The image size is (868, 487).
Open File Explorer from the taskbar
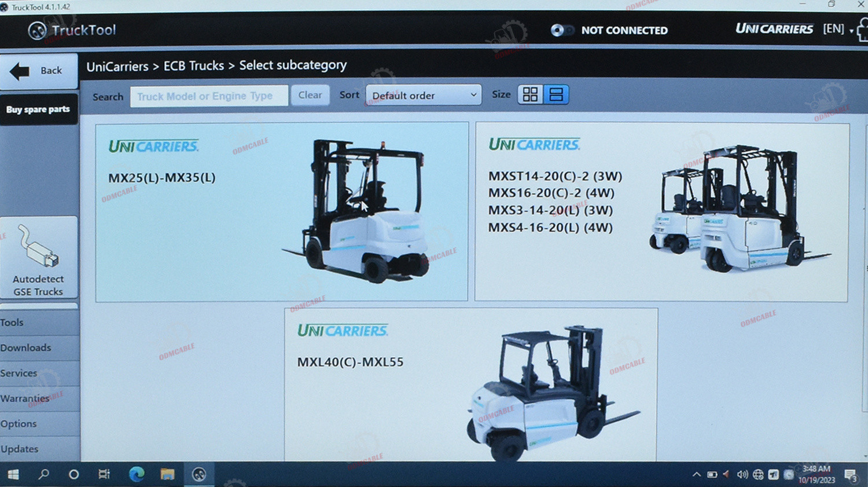[168, 474]
